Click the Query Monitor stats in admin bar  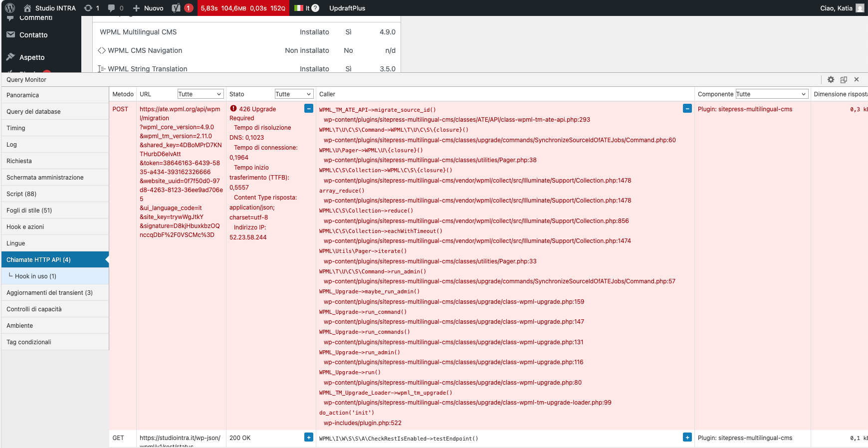tap(243, 8)
